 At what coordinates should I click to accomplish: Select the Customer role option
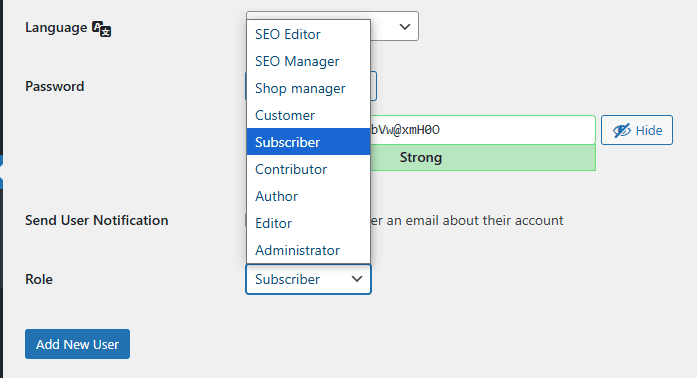308,115
